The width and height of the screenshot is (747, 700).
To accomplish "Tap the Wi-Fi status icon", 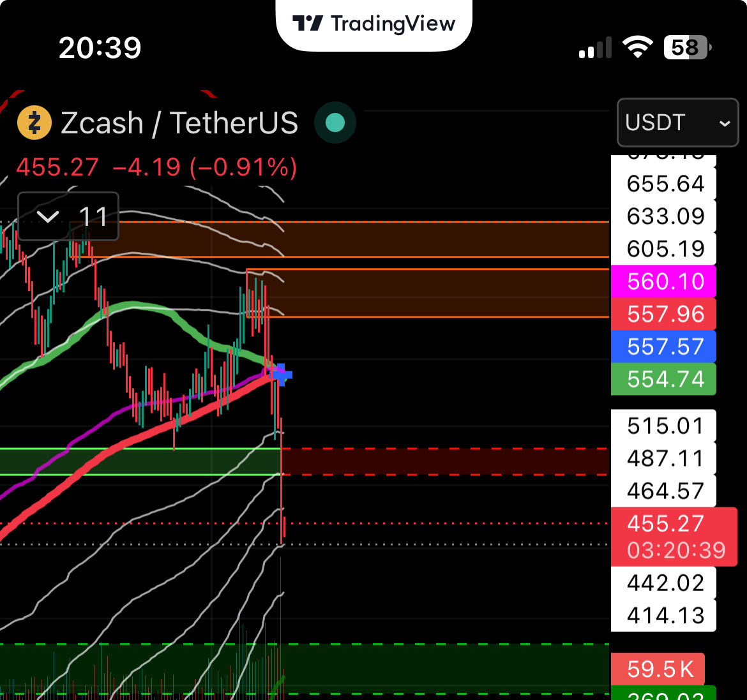I will coord(638,47).
